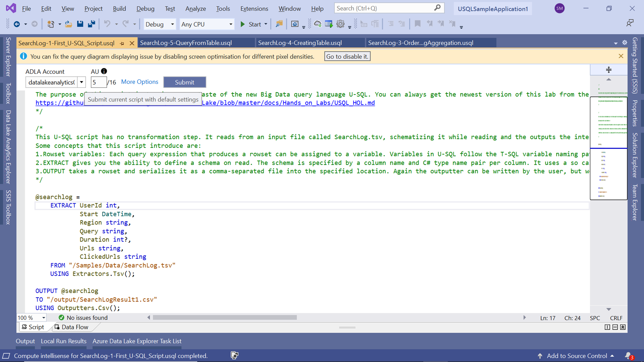
Task: Click the horizontal scrollbar thumb
Action: [224, 318]
